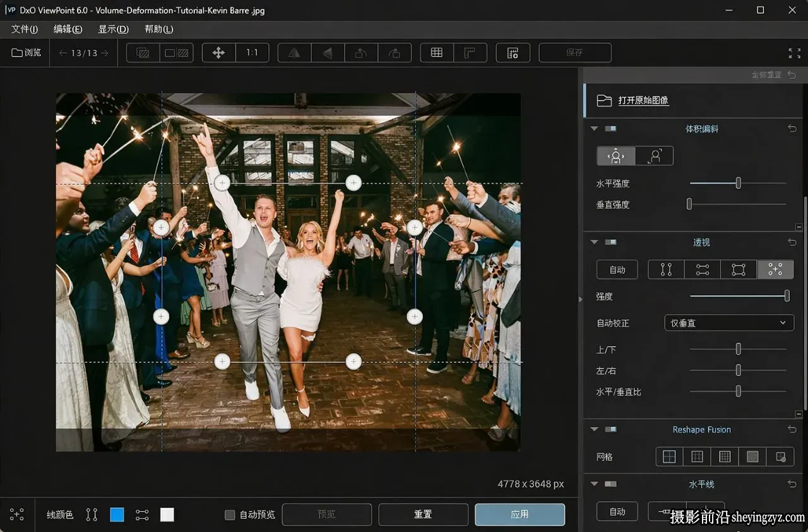Collapse the 透视 panel triangle

tap(594, 242)
